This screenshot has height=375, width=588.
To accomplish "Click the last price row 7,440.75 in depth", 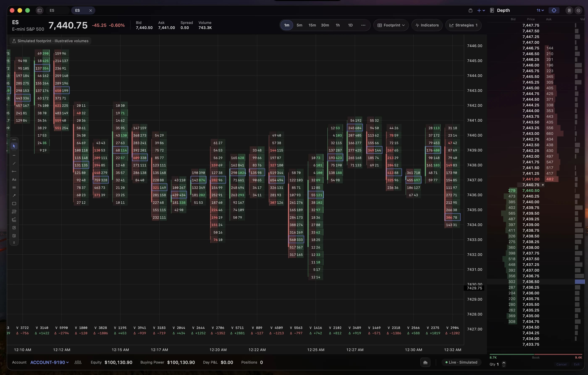I will point(531,185).
